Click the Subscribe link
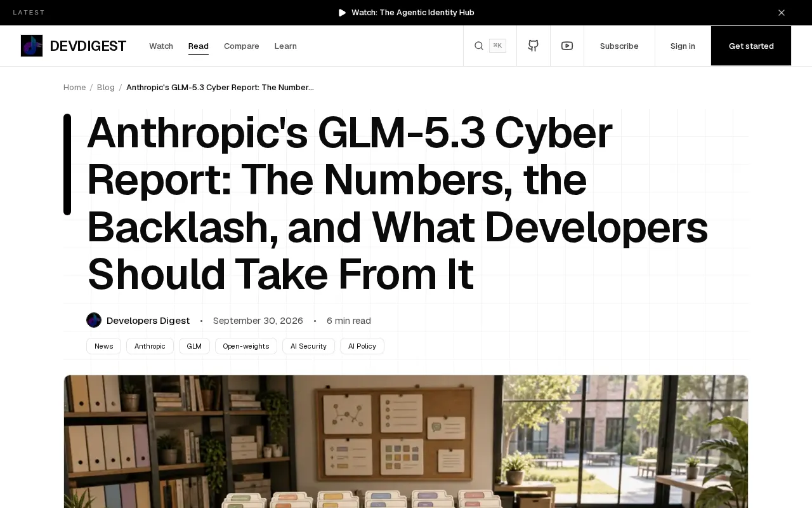812x508 pixels. 619,46
